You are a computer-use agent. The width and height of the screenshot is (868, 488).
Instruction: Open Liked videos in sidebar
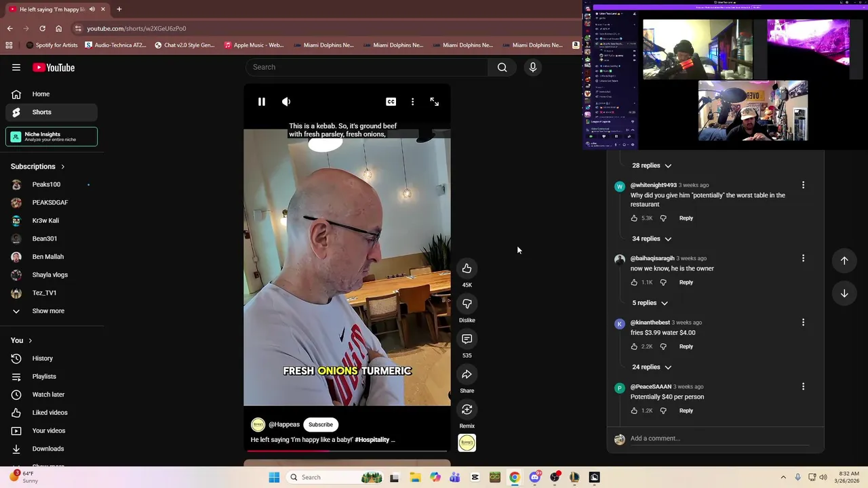pos(52,413)
